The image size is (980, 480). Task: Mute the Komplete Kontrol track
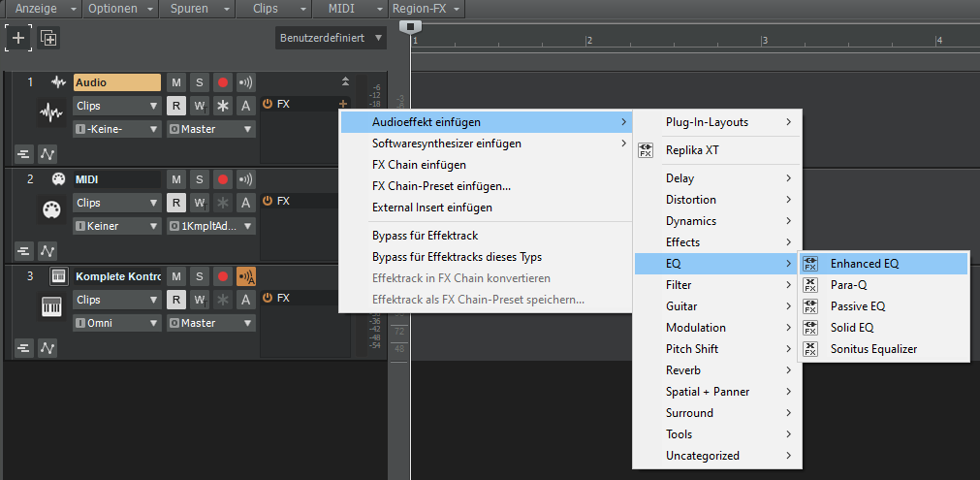[x=176, y=276]
